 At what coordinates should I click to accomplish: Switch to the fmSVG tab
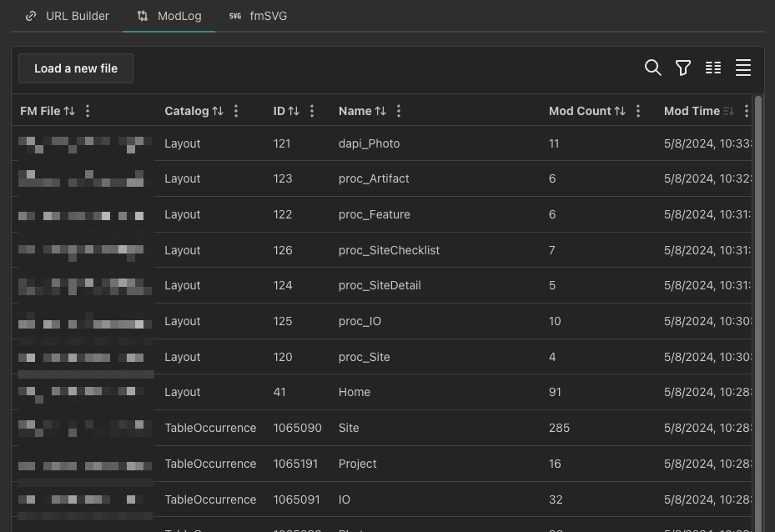258,16
